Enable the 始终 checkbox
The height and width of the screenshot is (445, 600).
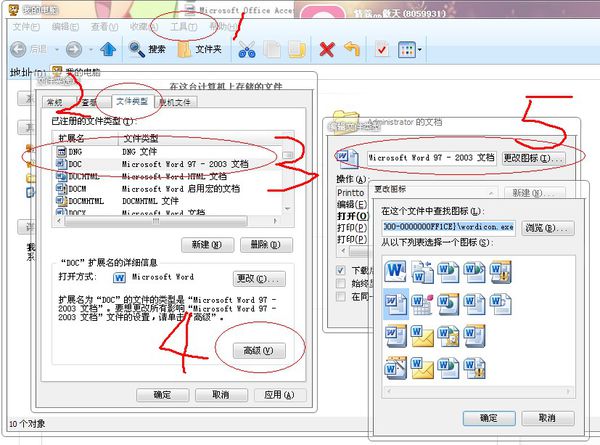[341, 284]
